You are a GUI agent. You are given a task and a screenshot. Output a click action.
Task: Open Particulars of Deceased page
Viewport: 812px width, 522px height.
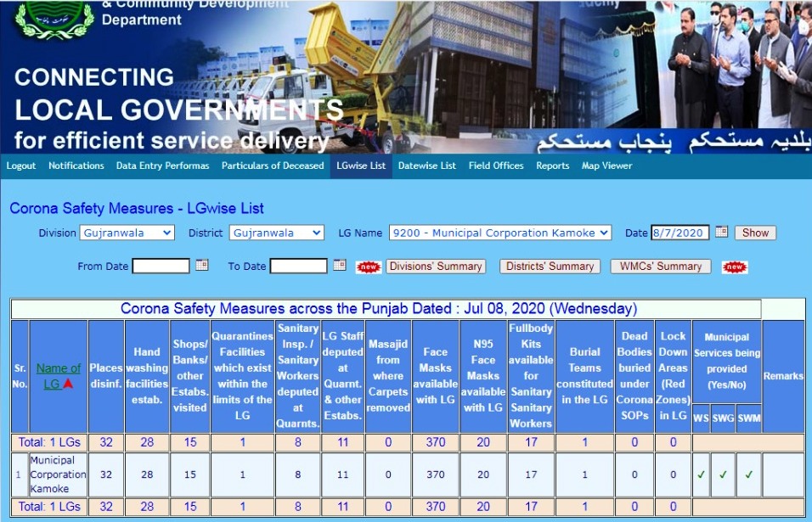pos(273,166)
